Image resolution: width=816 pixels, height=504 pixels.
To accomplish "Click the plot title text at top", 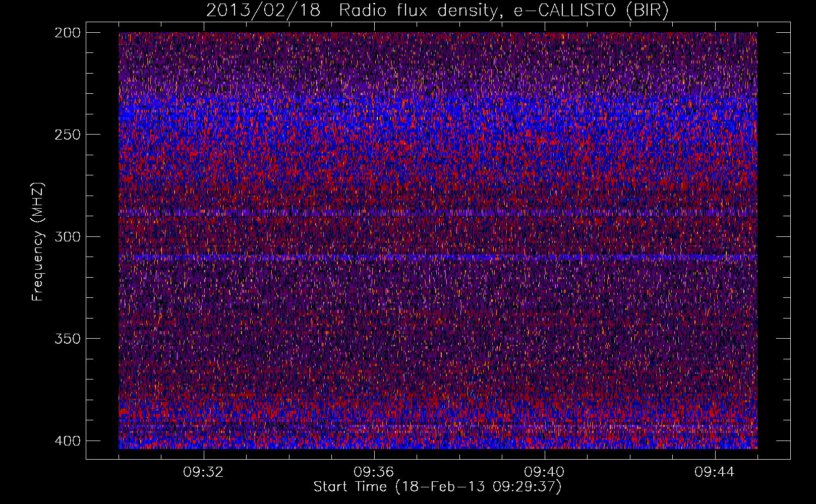I will tap(437, 10).
